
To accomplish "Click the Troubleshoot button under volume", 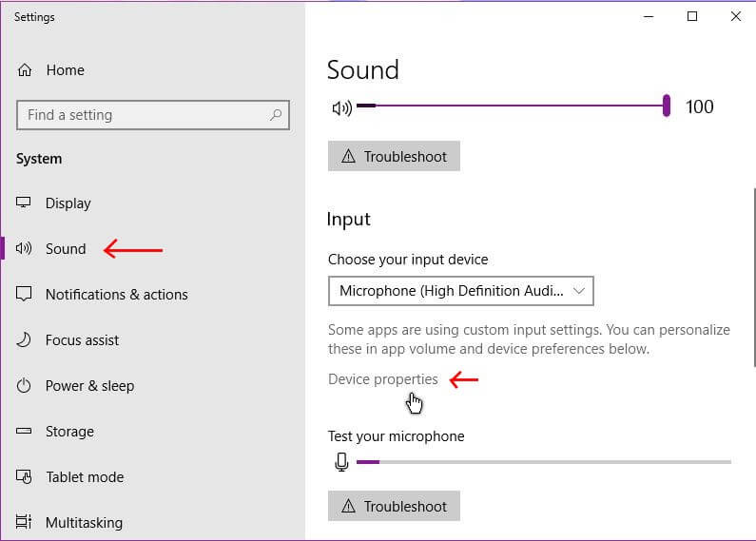I will coord(394,156).
